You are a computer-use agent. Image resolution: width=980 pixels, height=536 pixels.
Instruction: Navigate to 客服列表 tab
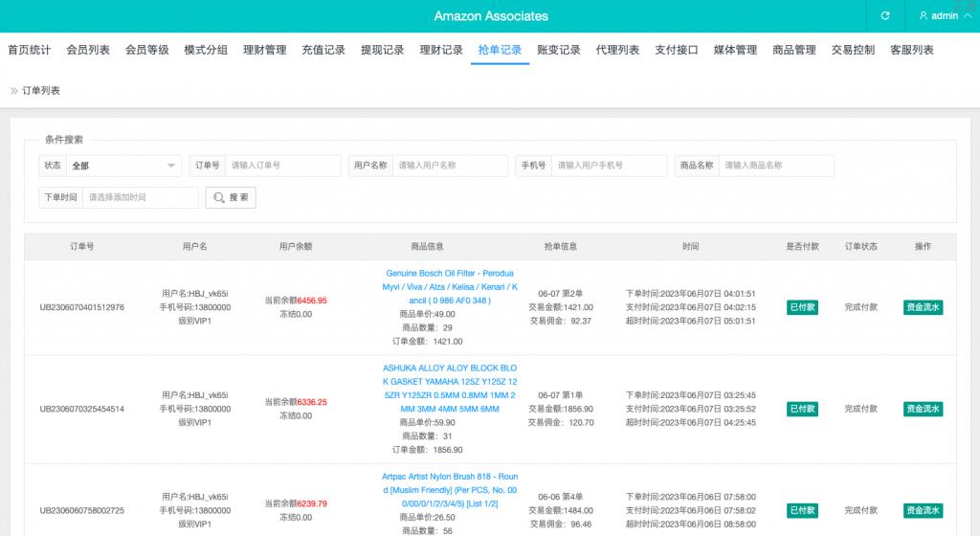[x=912, y=50]
